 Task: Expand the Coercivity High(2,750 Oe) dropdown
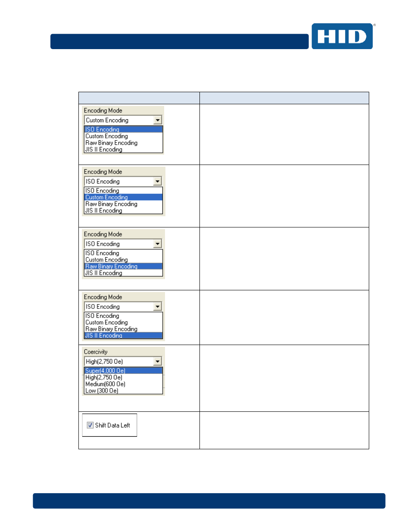[158, 361]
